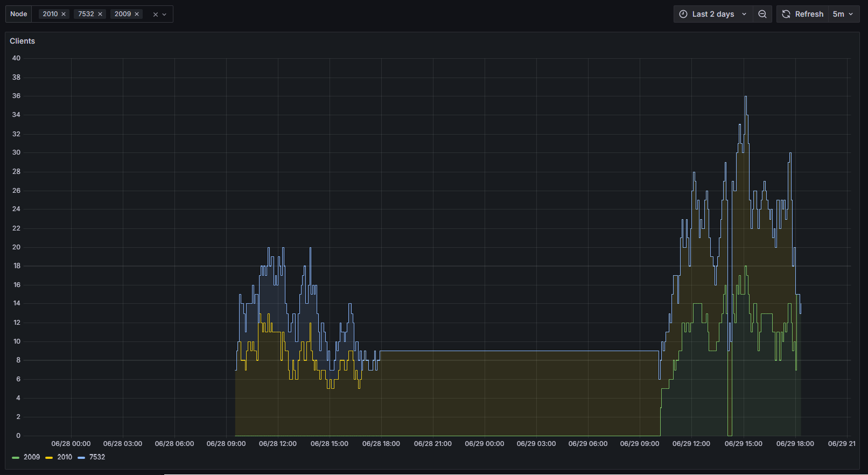This screenshot has height=475, width=868.
Task: Click the green 2009 legend color swatch
Action: tap(16, 458)
